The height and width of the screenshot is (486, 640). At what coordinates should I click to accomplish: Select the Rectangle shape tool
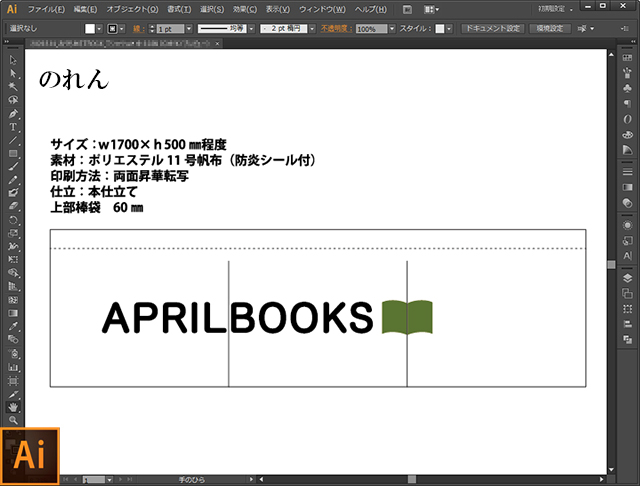coord(13,153)
